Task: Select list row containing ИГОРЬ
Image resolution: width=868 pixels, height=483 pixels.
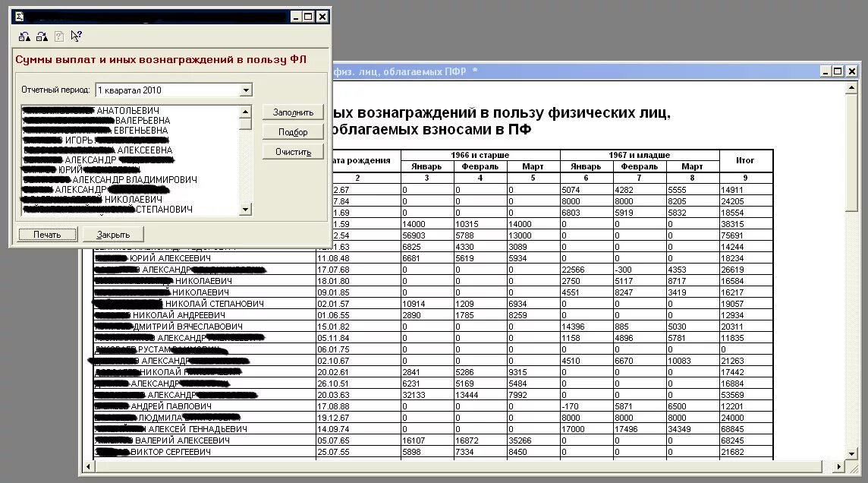Action: [x=131, y=140]
